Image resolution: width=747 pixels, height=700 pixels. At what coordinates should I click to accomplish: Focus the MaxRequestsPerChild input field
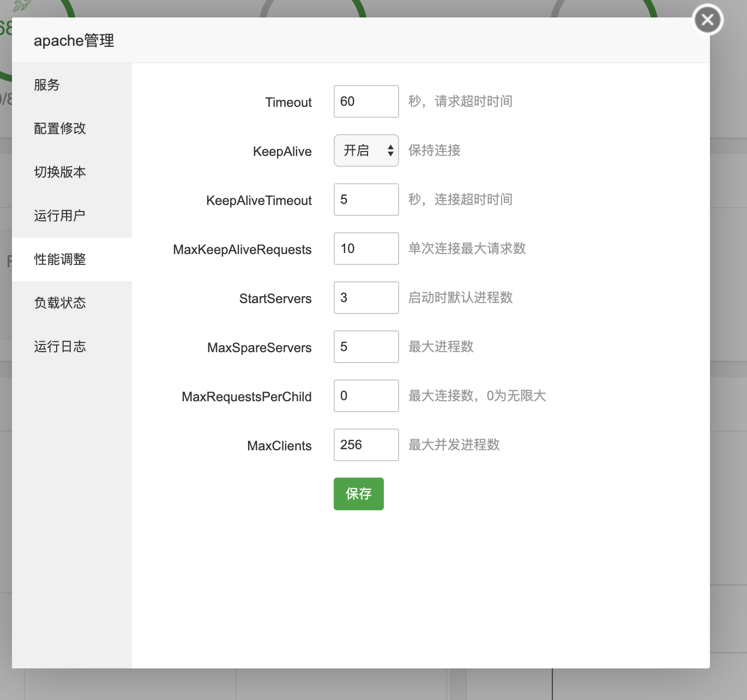(366, 396)
